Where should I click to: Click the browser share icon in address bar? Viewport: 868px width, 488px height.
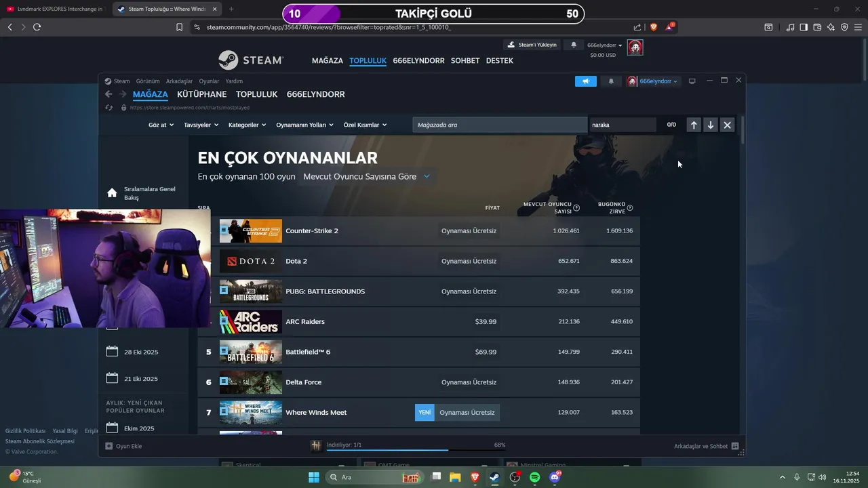pos(637,27)
